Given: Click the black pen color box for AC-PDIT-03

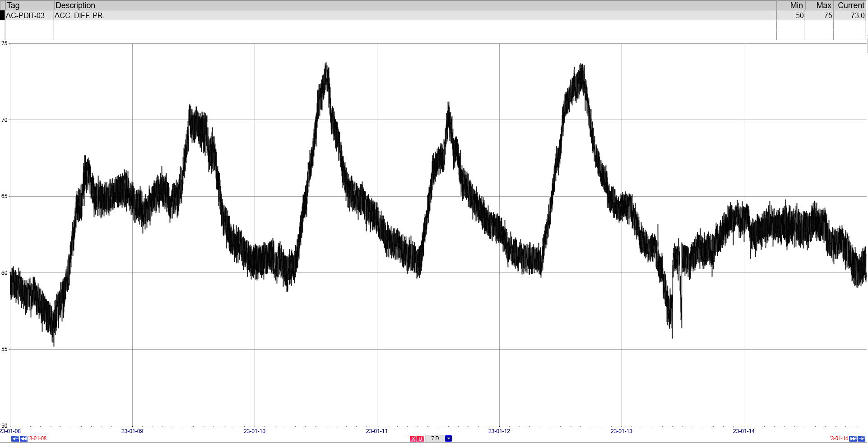Looking at the screenshot, I should tap(2, 15).
